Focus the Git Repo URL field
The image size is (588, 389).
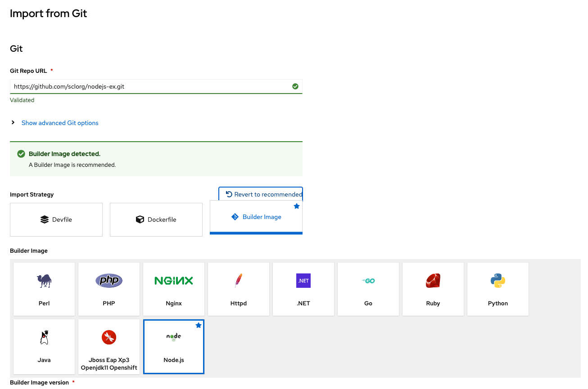click(156, 86)
